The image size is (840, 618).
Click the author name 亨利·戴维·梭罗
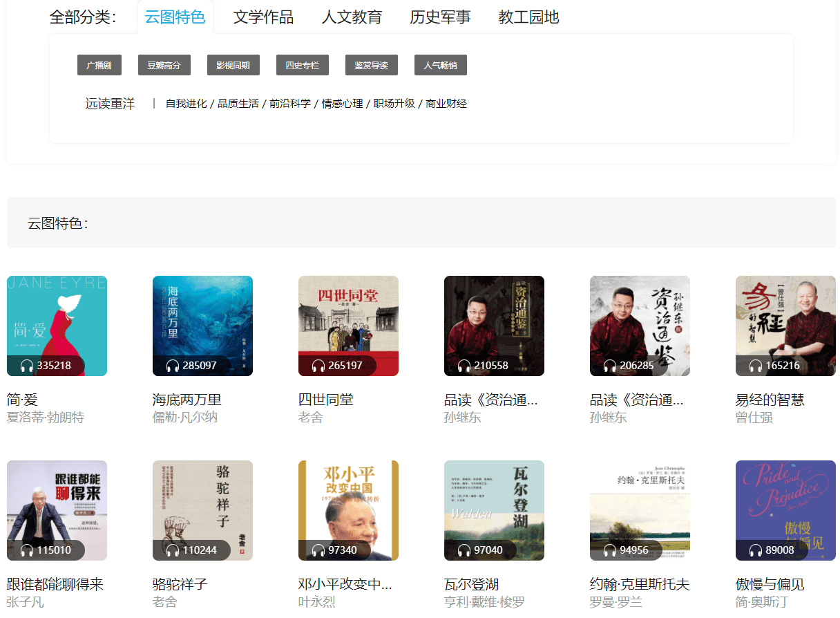(485, 602)
